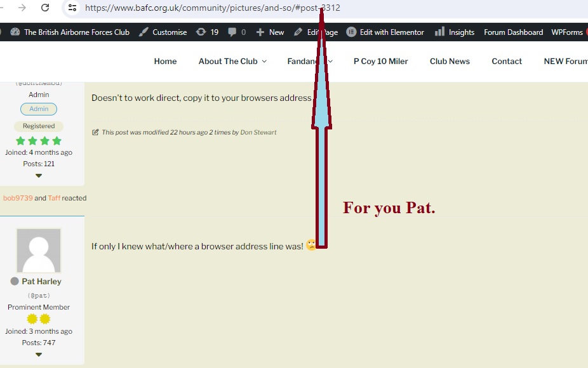The height and width of the screenshot is (368, 588).
Task: Expand the About The Club menu
Action: [x=232, y=61]
